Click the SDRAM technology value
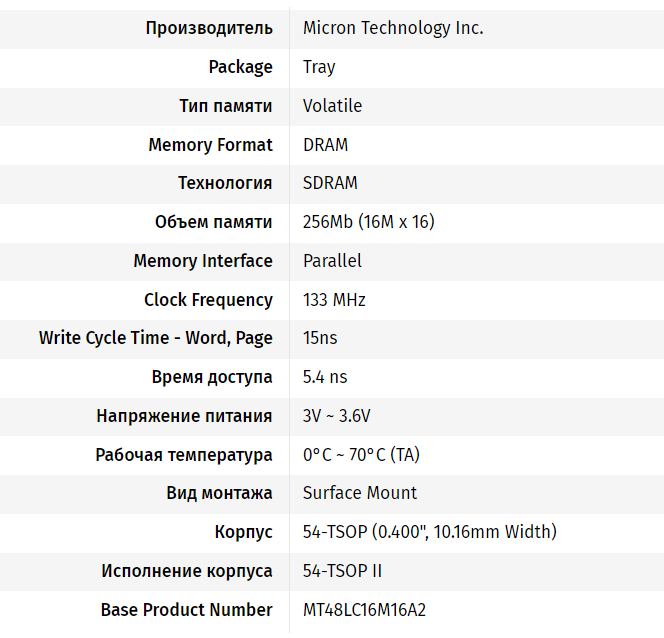 [330, 183]
